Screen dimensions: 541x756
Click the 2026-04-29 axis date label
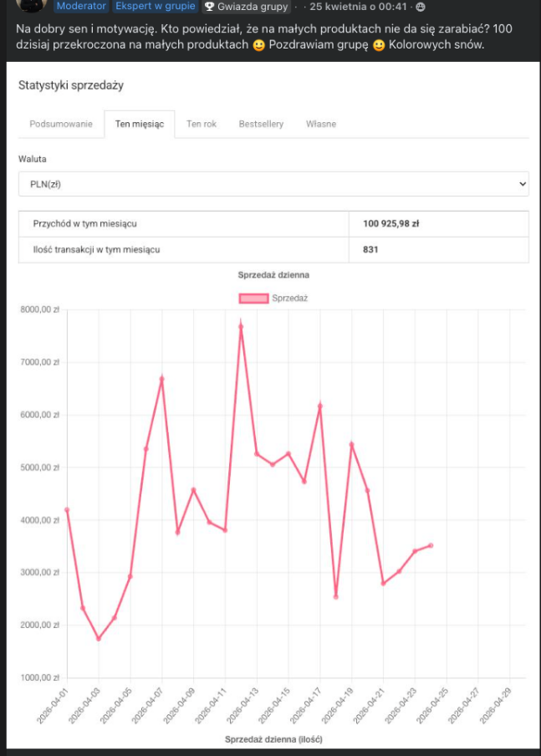click(x=496, y=705)
